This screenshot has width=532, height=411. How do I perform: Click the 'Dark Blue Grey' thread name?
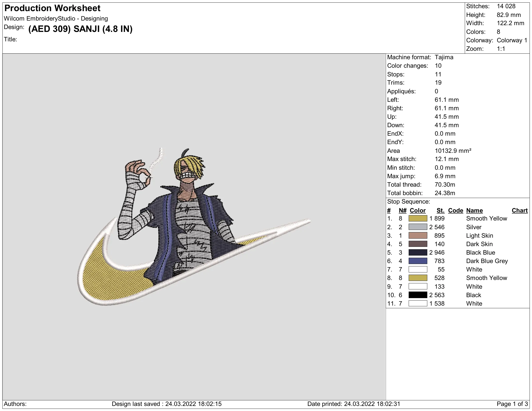(487, 261)
